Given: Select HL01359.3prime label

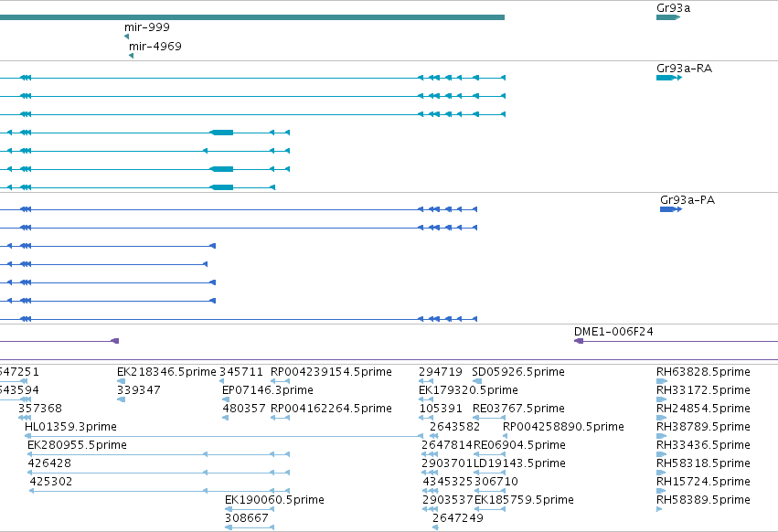Looking at the screenshot, I should coord(71,427).
